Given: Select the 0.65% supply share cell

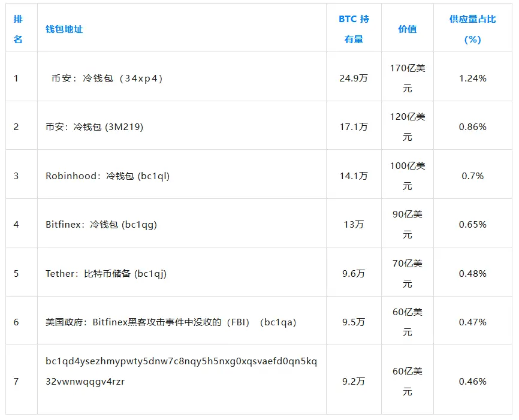Looking at the screenshot, I should click(472, 225).
